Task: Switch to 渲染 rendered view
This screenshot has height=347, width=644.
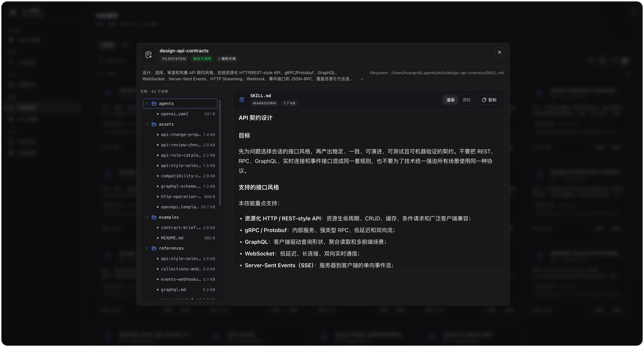Action: [x=450, y=100]
